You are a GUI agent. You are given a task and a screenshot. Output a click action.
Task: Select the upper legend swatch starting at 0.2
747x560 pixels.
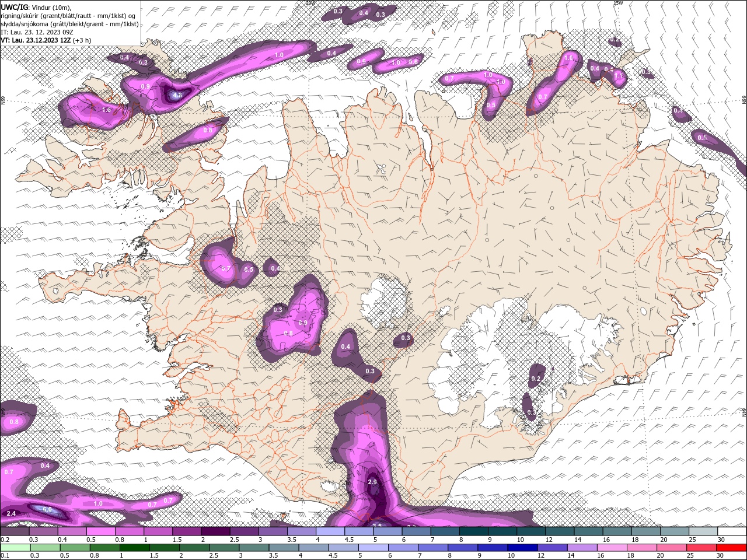click(15, 531)
